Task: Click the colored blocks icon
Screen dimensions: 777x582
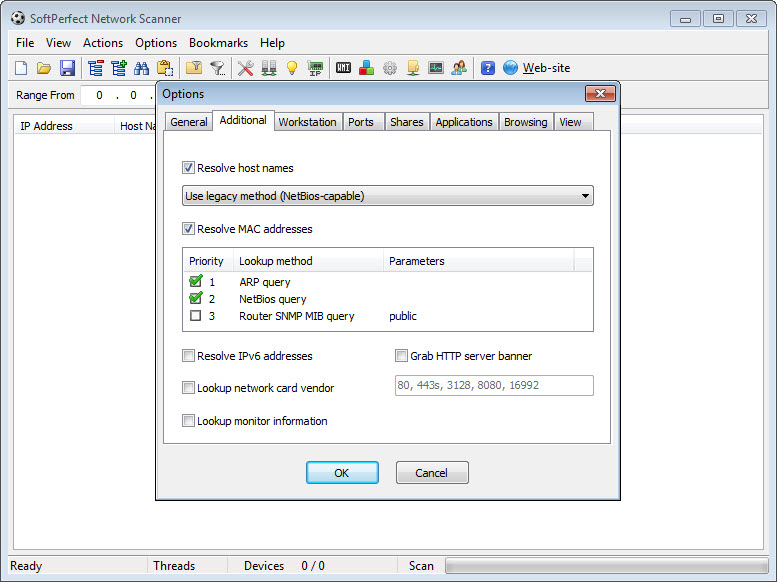Action: click(x=366, y=68)
